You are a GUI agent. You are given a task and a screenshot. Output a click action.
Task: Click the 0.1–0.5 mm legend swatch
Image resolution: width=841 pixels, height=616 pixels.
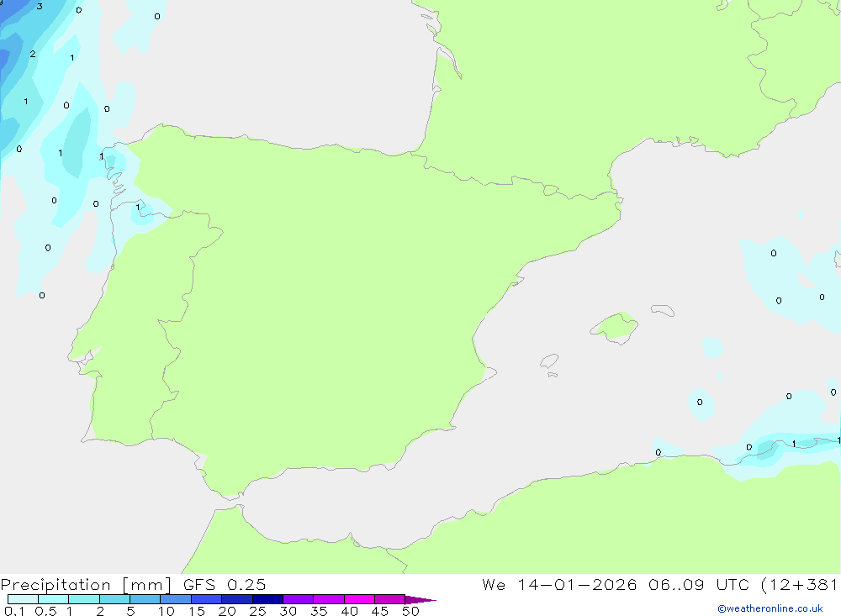coord(23,599)
